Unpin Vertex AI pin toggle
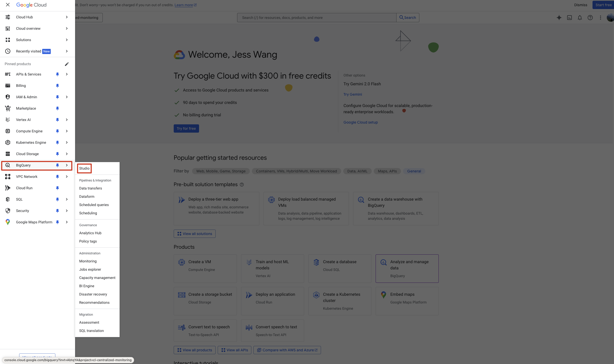Image resolution: width=614 pixels, height=364 pixels. (x=57, y=120)
